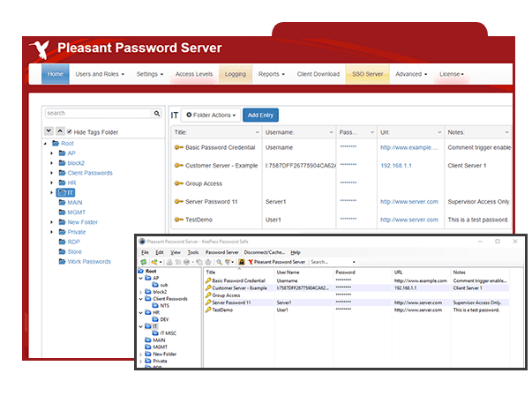Open the File menu in KeePass
The height and width of the screenshot is (403, 532).
pos(145,252)
